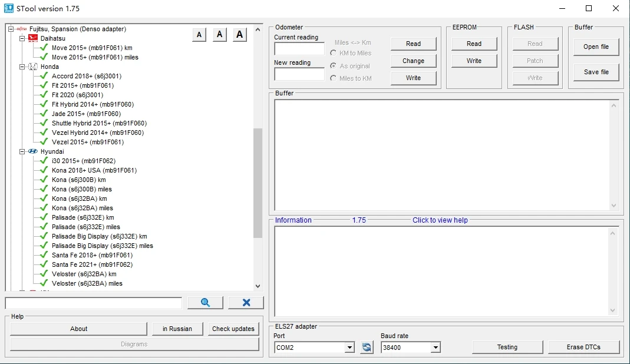Select the largest font size A button
630x364 pixels.
tap(239, 35)
